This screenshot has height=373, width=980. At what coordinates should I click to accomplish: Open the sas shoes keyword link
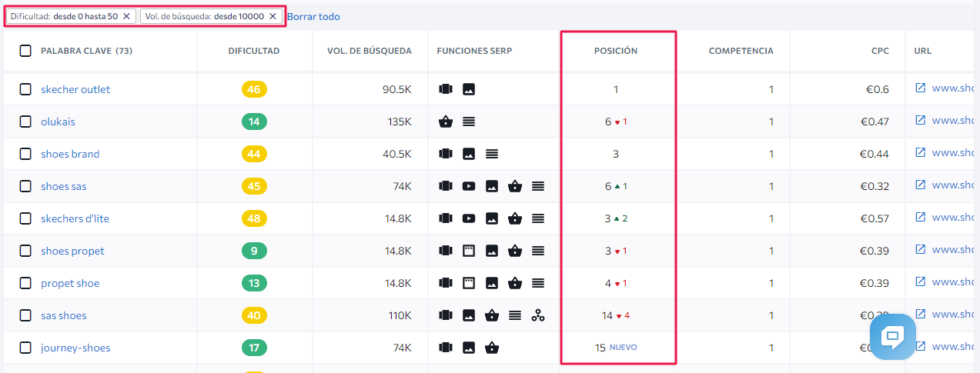tap(63, 315)
